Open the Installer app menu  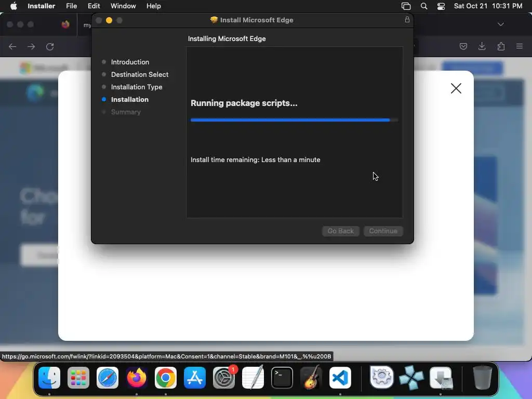[x=42, y=6]
